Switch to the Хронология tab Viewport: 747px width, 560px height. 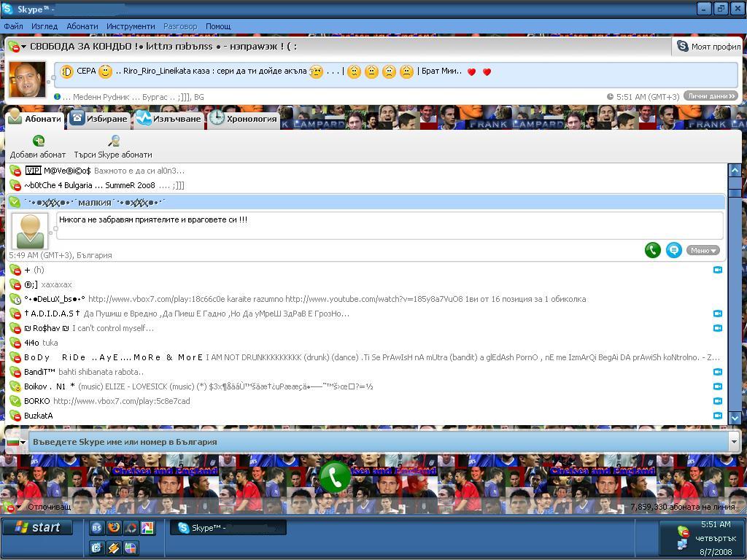(x=244, y=119)
